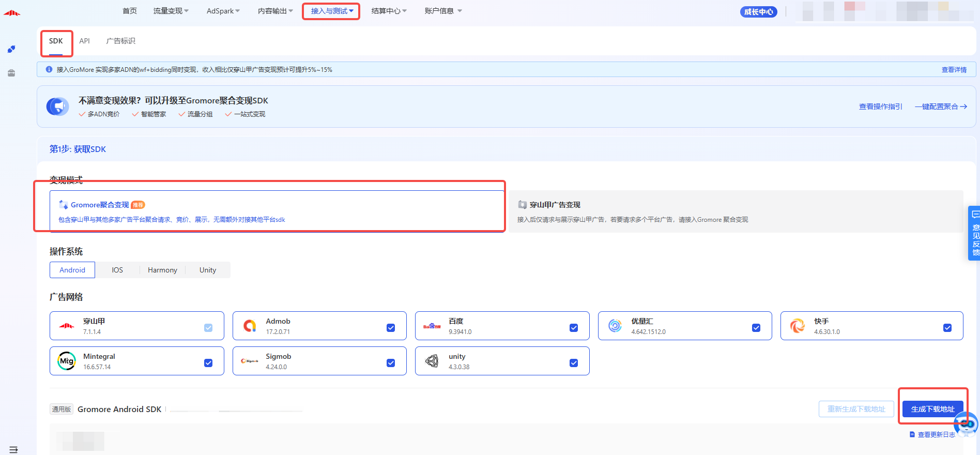Open the robot assistant chat icon
The image size is (980, 455).
tap(966, 424)
